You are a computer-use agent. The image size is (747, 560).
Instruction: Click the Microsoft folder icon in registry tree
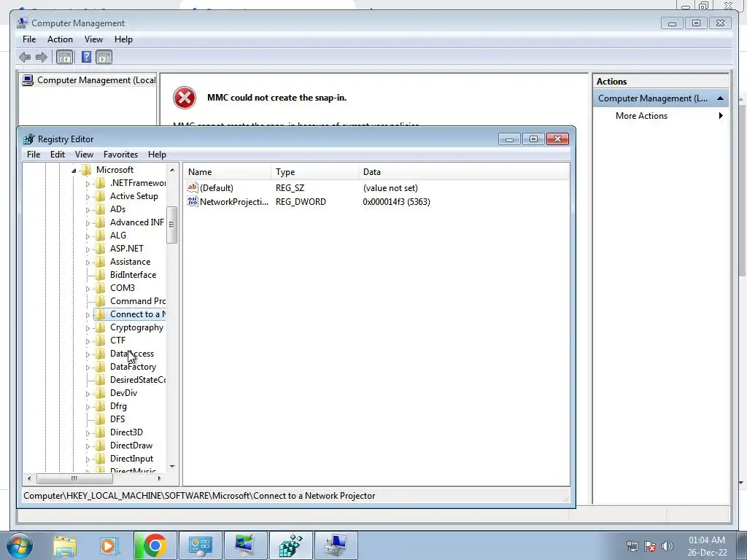coord(87,170)
